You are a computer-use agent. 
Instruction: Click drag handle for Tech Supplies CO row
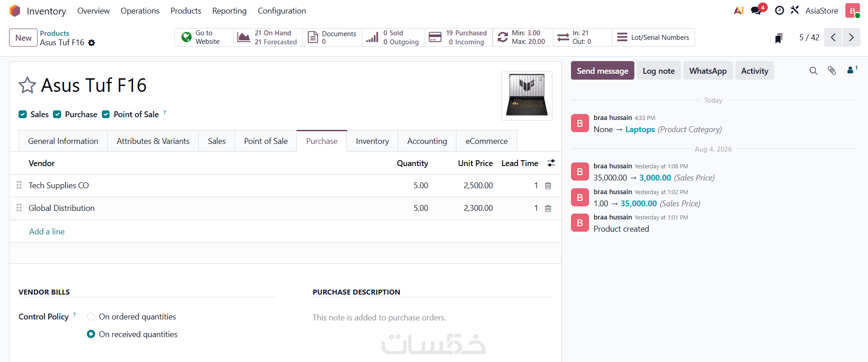[19, 185]
